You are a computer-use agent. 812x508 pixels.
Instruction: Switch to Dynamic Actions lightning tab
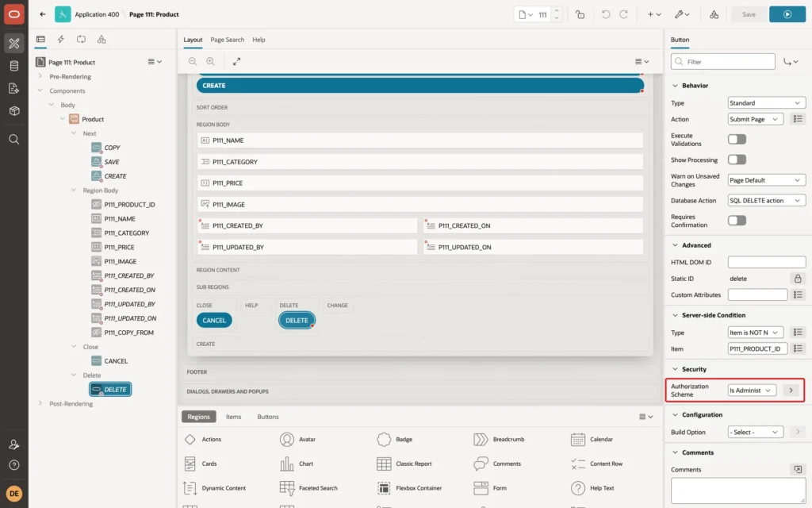60,40
